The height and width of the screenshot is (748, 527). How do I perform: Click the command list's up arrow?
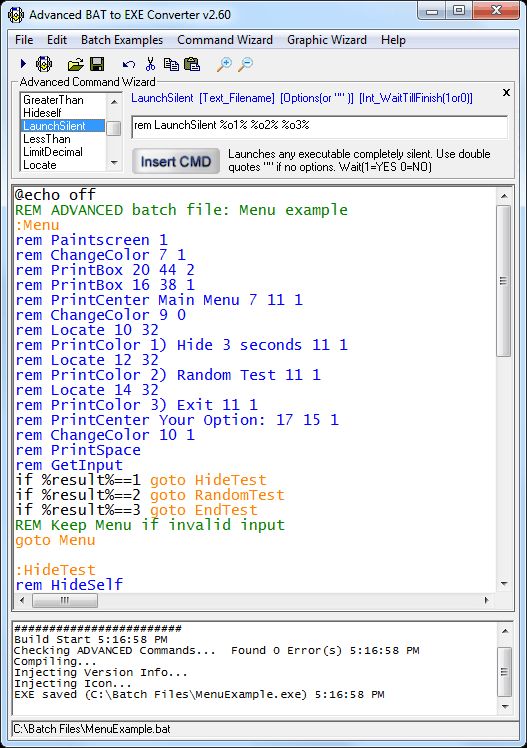(x=114, y=102)
